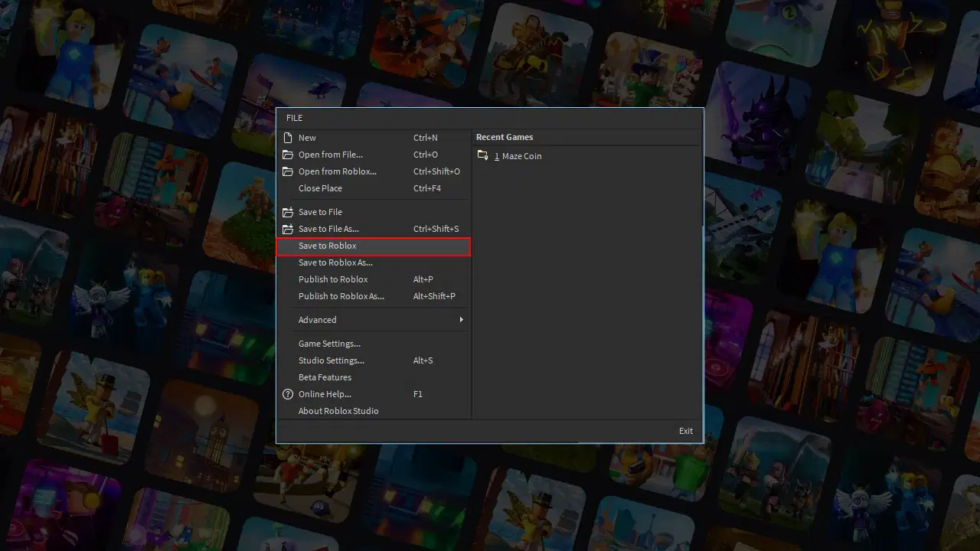
Task: Select Close Place menu item
Action: [374, 188]
